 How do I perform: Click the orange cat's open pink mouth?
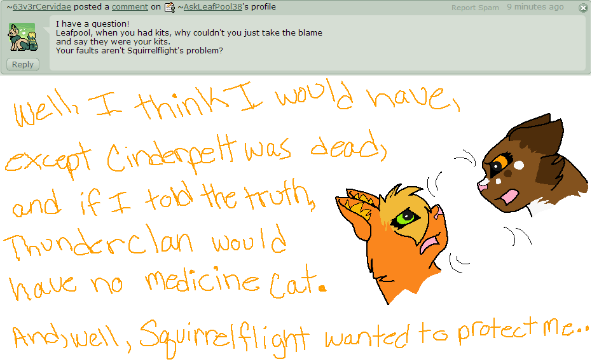click(430, 243)
